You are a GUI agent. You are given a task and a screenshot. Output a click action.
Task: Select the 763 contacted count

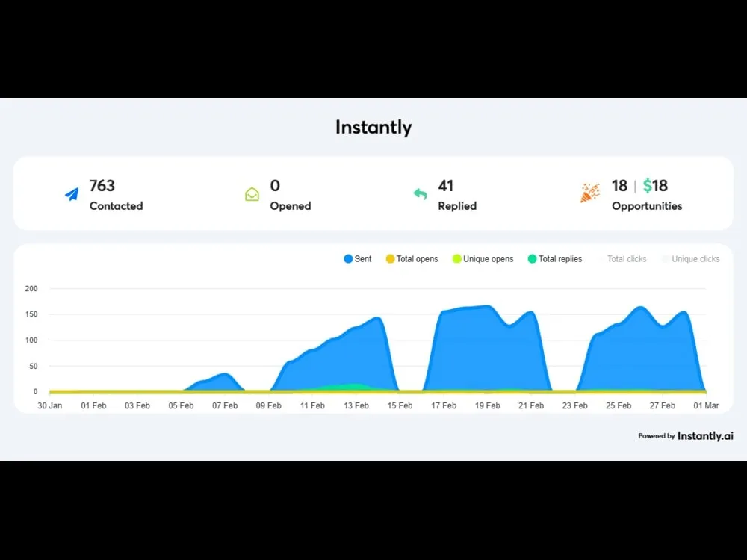(x=102, y=186)
